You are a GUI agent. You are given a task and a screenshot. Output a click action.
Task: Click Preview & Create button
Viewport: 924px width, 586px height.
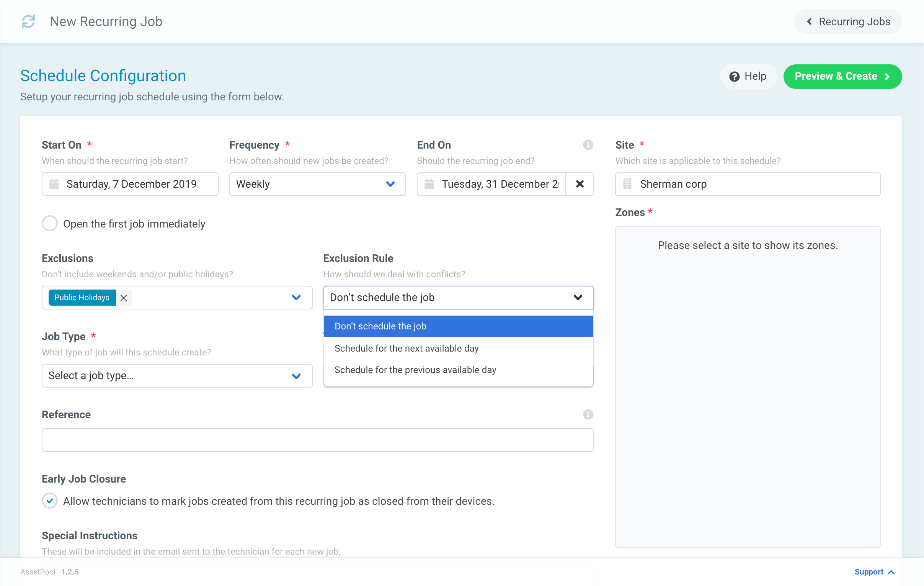(842, 77)
